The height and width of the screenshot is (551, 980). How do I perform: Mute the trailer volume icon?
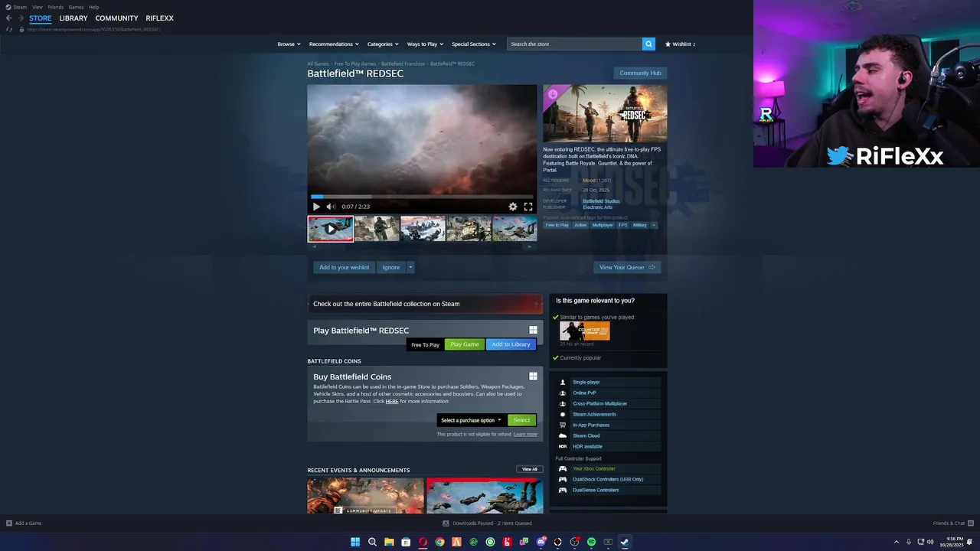(331, 207)
